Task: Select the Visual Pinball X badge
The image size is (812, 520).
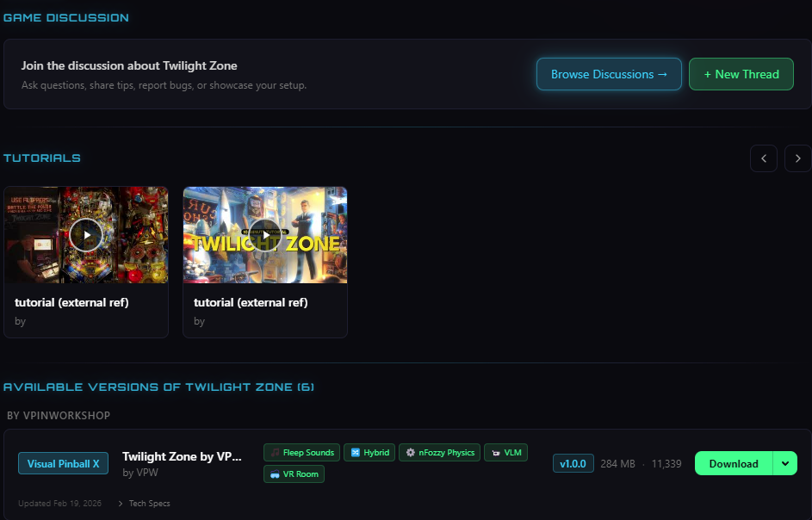Action: (63, 463)
